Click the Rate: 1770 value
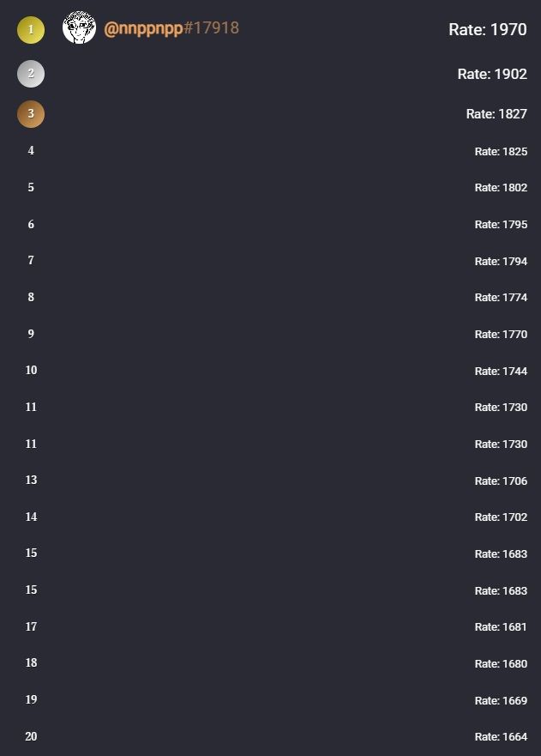This screenshot has width=541, height=756. point(501,335)
